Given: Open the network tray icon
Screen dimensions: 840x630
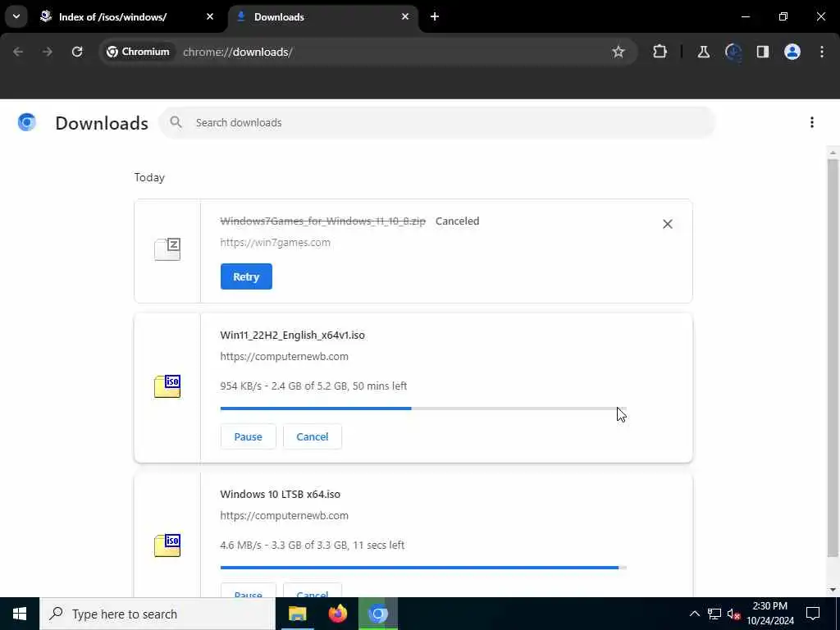Looking at the screenshot, I should click(714, 614).
